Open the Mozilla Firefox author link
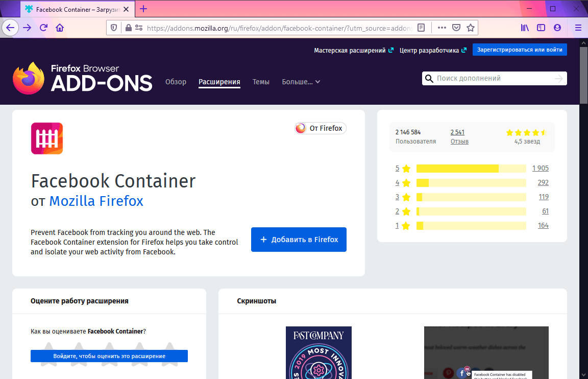588x379 pixels. point(96,201)
